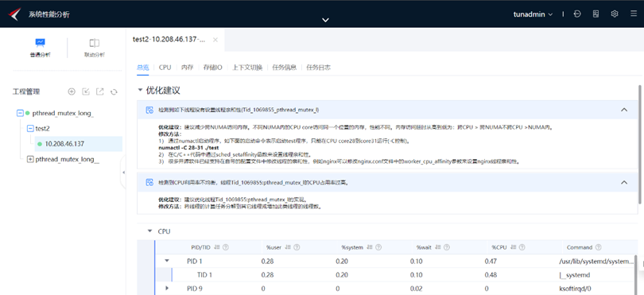Screen dimensions: 644x295
Task: Click the refresh project list icon
Action: click(x=114, y=91)
